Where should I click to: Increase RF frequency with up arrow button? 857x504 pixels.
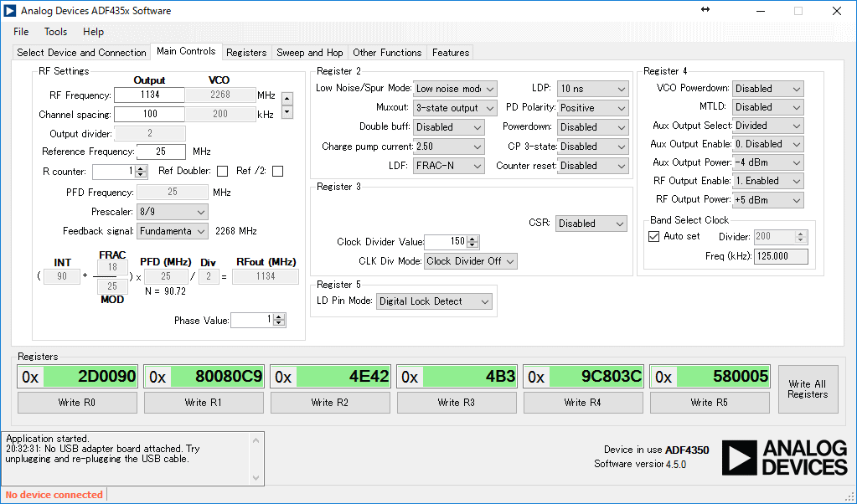pos(287,99)
